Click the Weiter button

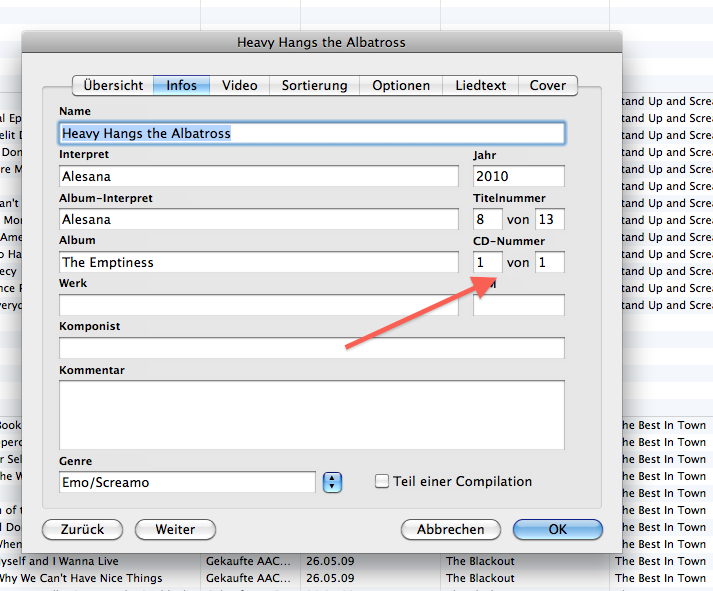click(x=175, y=529)
